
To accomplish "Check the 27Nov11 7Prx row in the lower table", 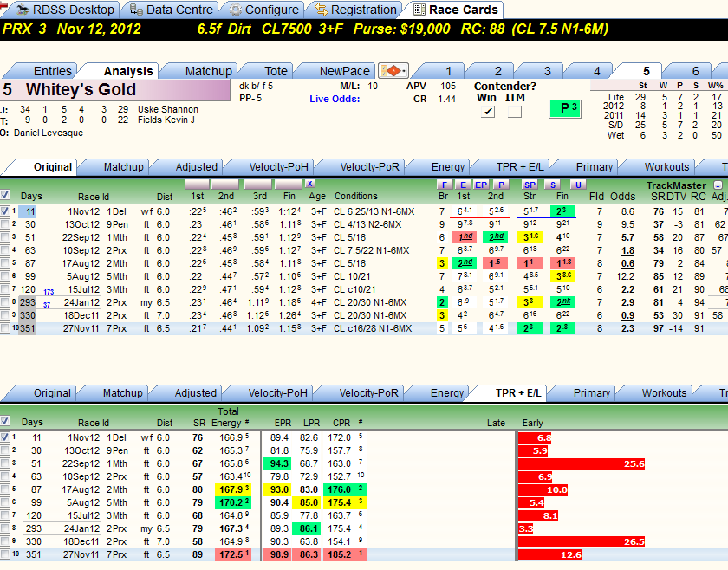I will (x=4, y=554).
